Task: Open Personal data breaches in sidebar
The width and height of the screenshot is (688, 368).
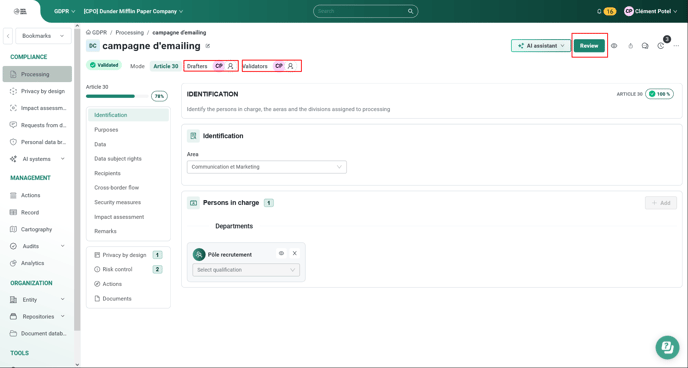Action: pos(37,142)
